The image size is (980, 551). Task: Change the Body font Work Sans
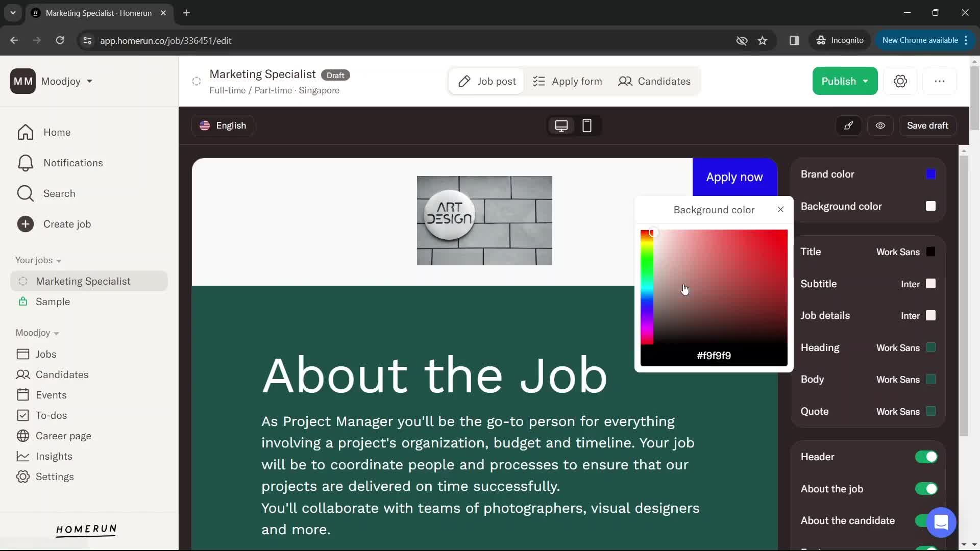[898, 380]
